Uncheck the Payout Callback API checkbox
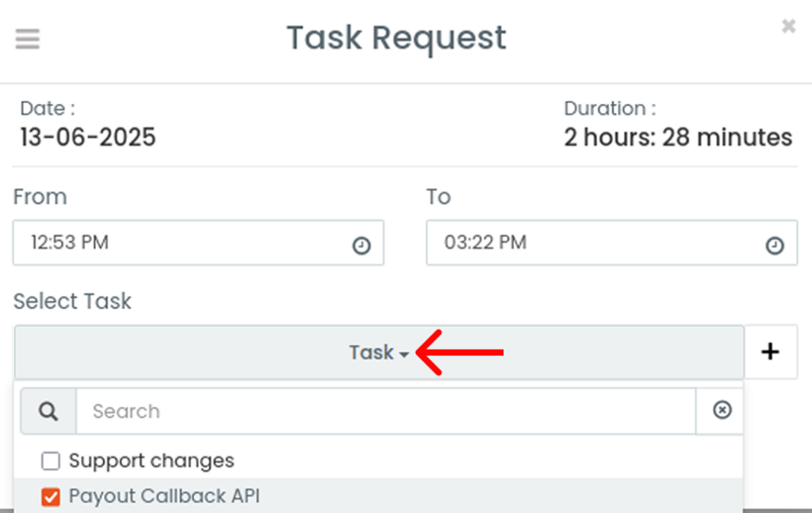 tap(51, 497)
